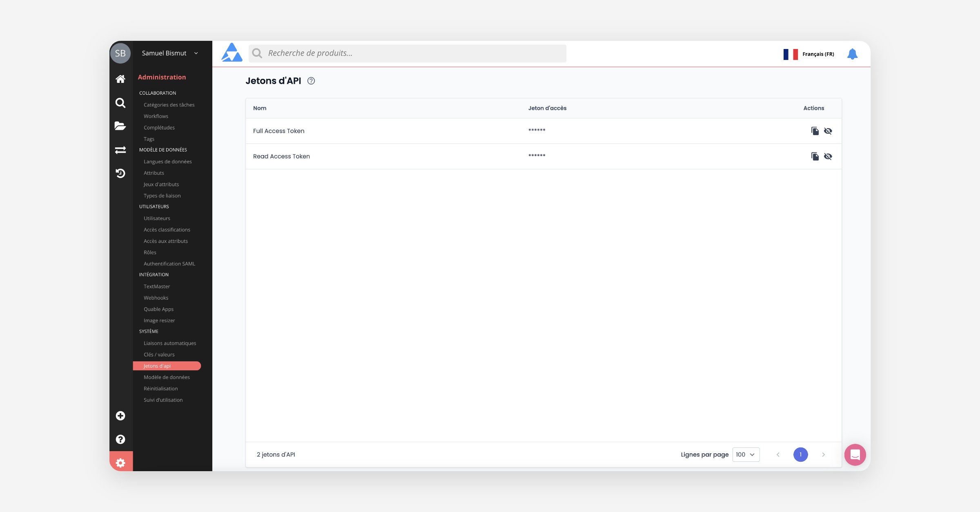Open Catégories des tâches entry
This screenshot has width=980, height=512.
[169, 105]
